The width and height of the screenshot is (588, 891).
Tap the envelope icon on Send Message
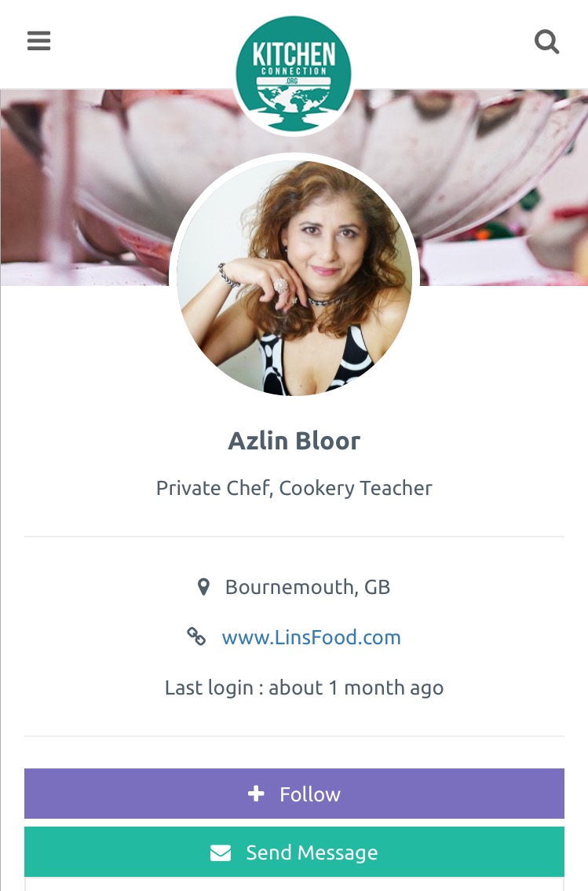[221, 852]
